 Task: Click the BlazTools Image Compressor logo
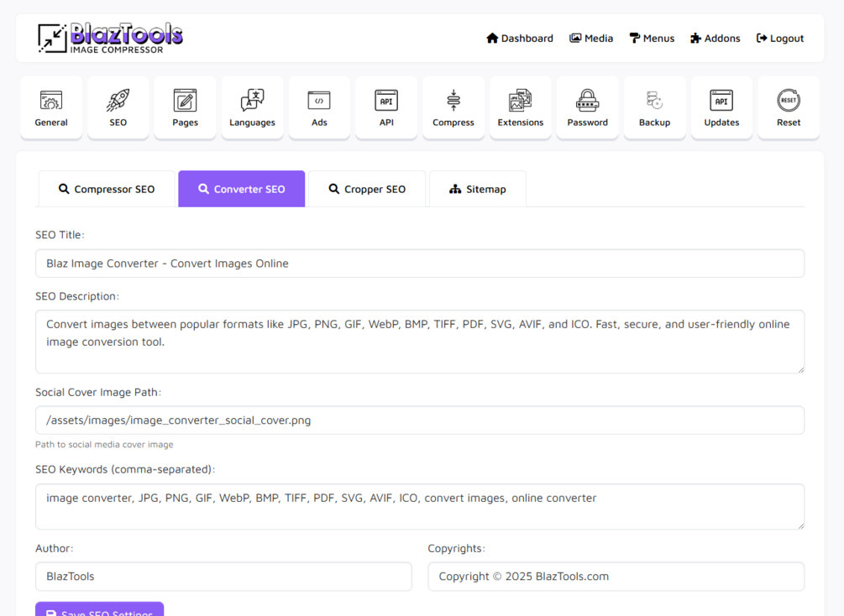click(x=110, y=38)
